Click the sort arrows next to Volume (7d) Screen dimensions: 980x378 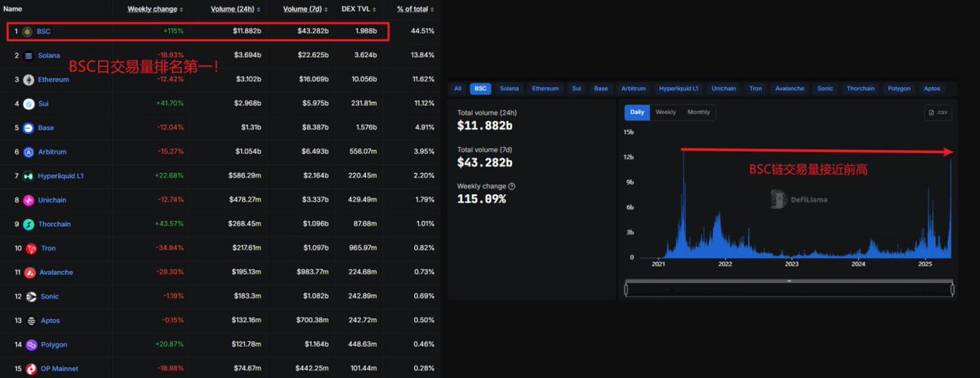click(x=327, y=9)
